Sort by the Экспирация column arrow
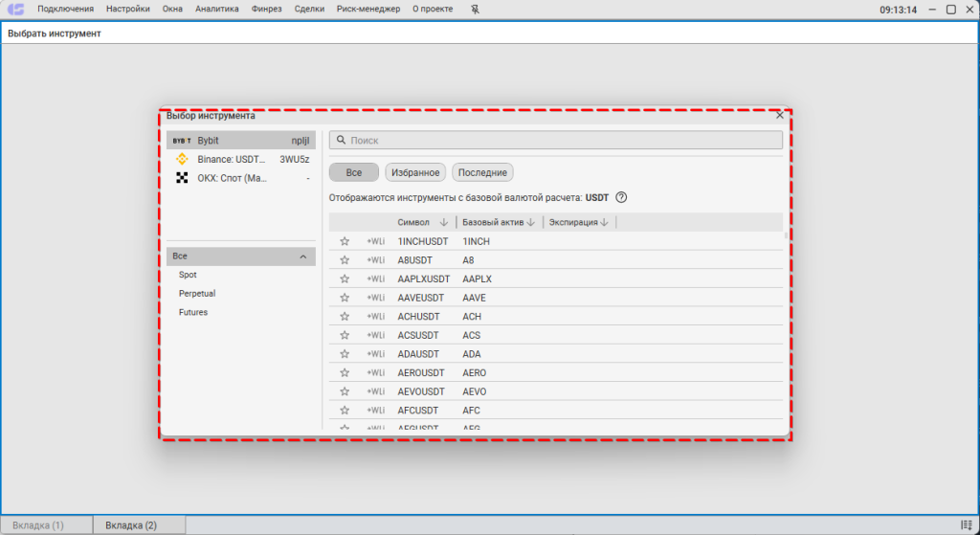The image size is (980, 535). [x=605, y=222]
